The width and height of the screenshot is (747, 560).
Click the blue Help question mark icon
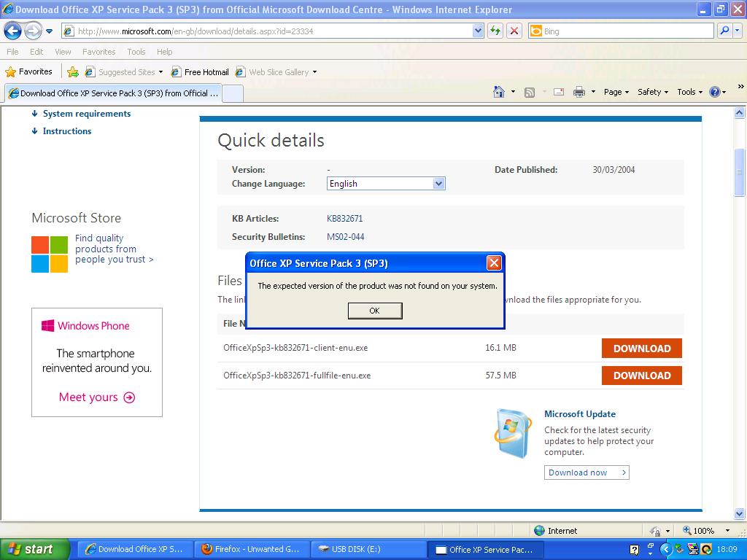(x=715, y=92)
